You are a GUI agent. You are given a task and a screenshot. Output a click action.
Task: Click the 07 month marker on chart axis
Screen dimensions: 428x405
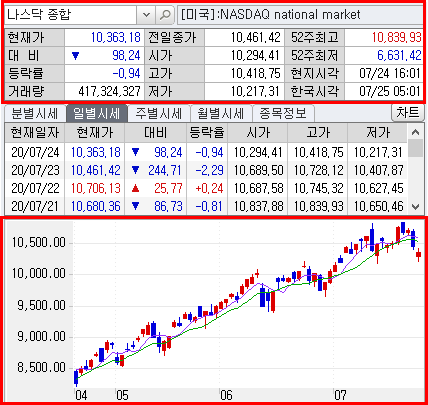pos(340,396)
